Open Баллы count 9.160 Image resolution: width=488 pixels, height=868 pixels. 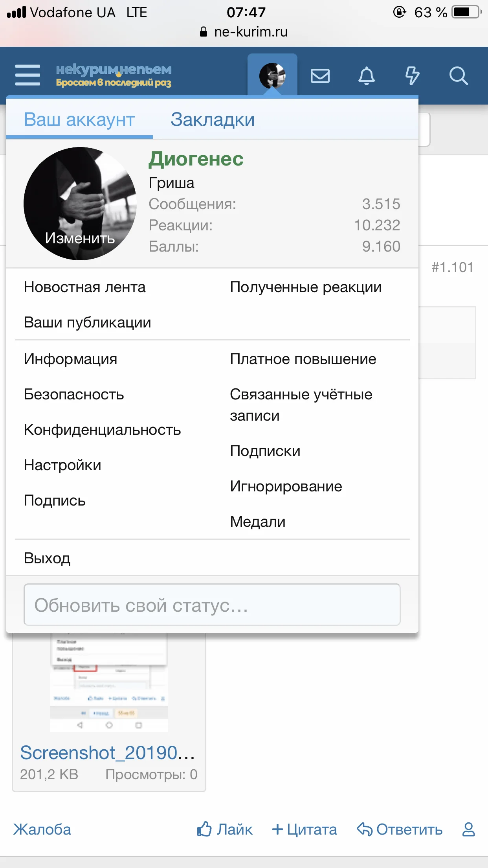381,246
